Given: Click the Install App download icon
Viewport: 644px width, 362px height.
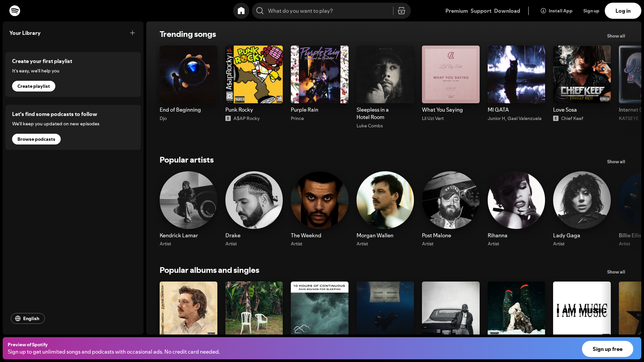Looking at the screenshot, I should click(x=543, y=11).
